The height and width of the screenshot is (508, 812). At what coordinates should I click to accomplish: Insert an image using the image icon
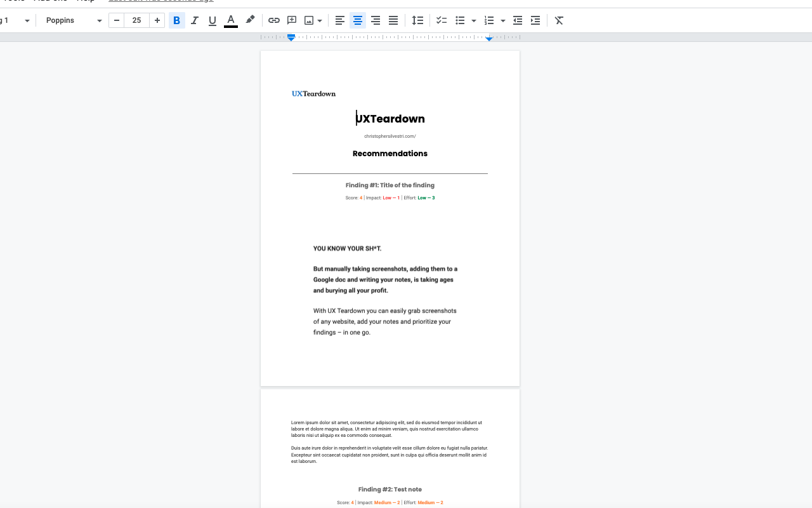tap(309, 20)
